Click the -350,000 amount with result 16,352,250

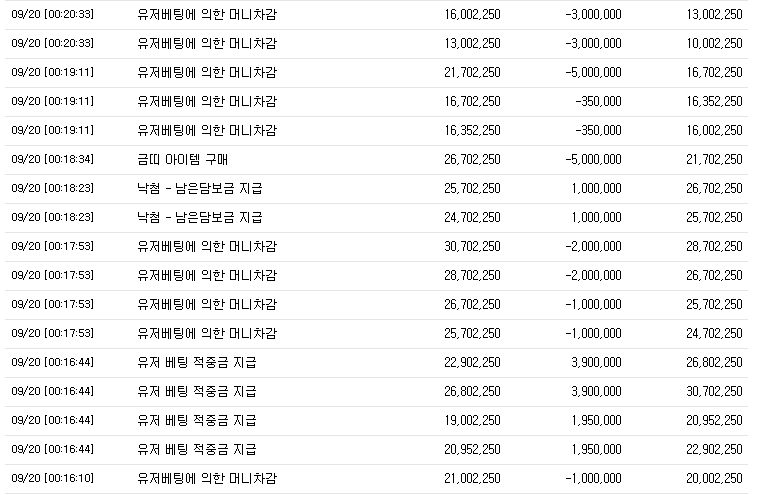tap(598, 102)
